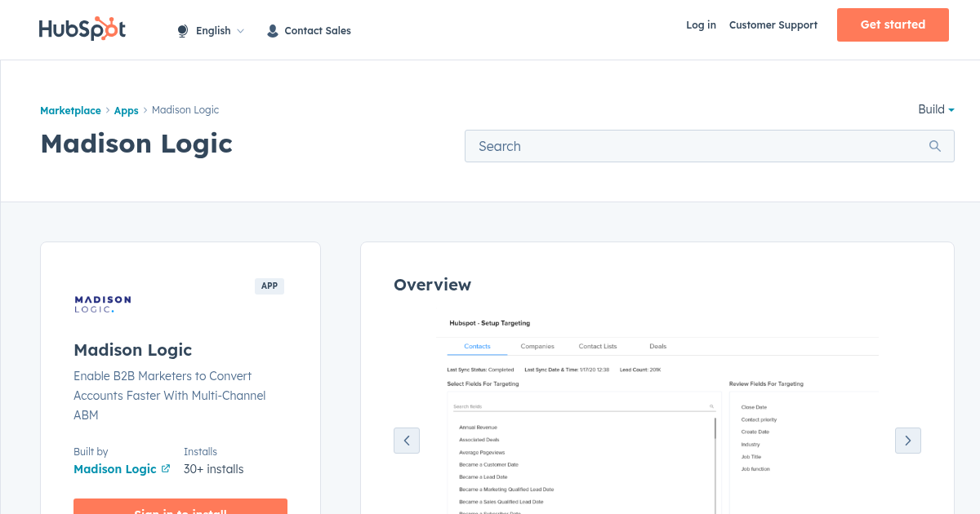Viewport: 980px width, 514px height.
Task: Open Madison Logic builder link
Action: (x=115, y=469)
